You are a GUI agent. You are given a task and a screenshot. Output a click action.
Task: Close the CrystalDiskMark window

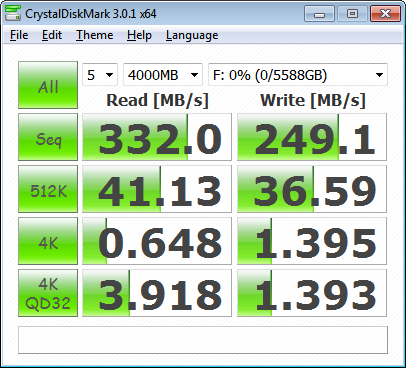[385, 14]
